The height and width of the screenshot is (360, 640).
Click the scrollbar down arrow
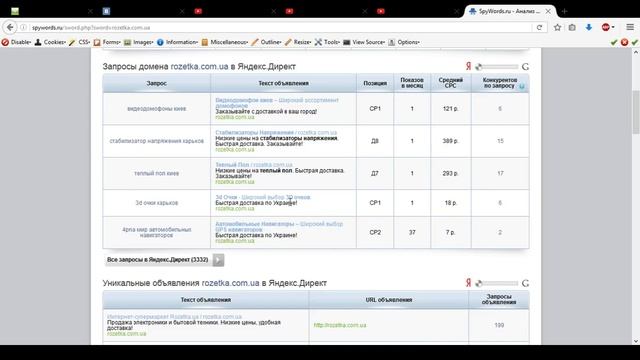(636, 341)
